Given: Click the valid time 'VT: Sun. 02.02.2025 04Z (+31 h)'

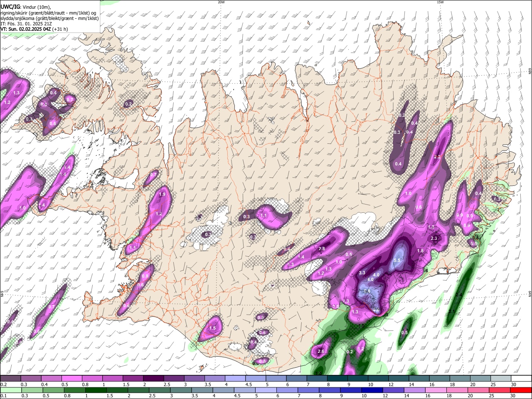Looking at the screenshot, I should [x=34, y=29].
